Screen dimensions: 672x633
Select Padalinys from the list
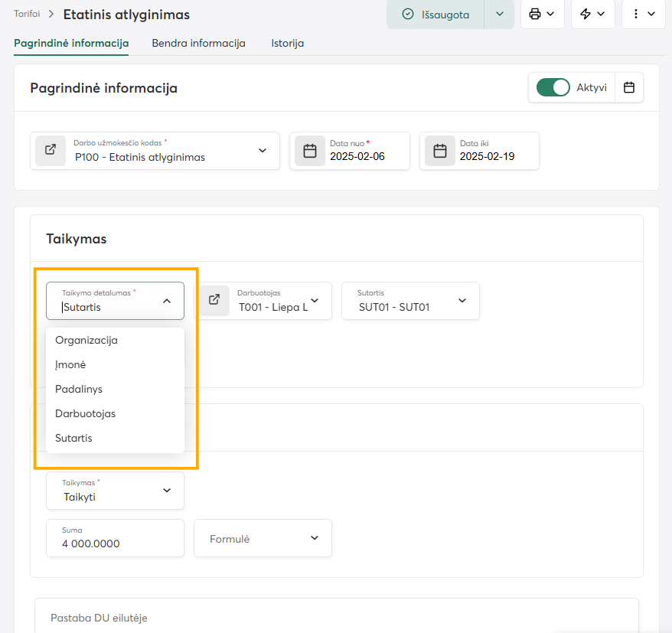pyautogui.click(x=115, y=389)
